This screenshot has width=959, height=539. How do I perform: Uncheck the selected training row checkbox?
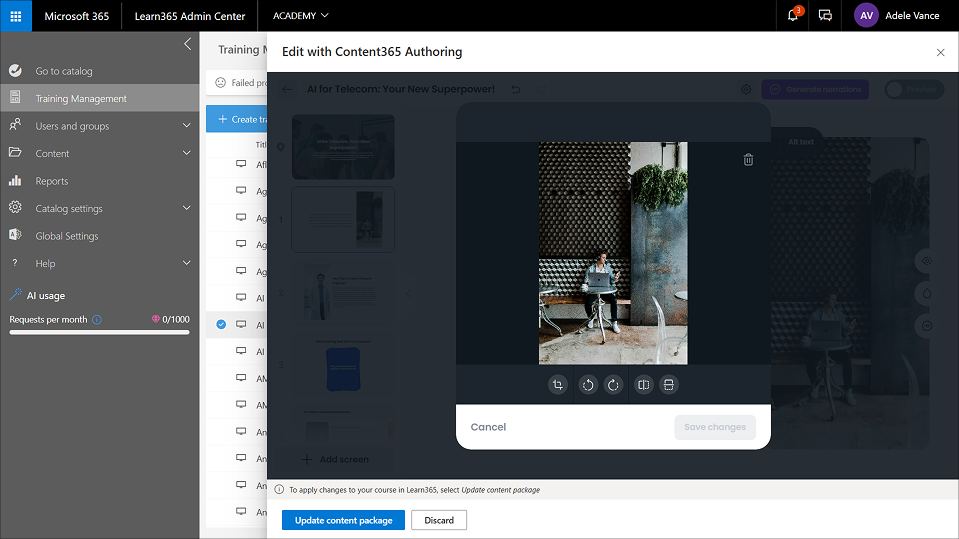221,324
